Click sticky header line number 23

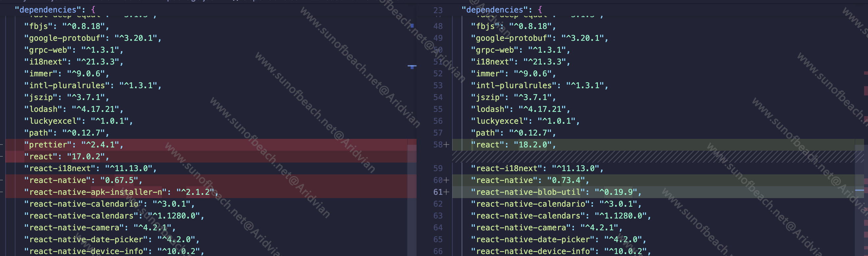click(x=438, y=11)
